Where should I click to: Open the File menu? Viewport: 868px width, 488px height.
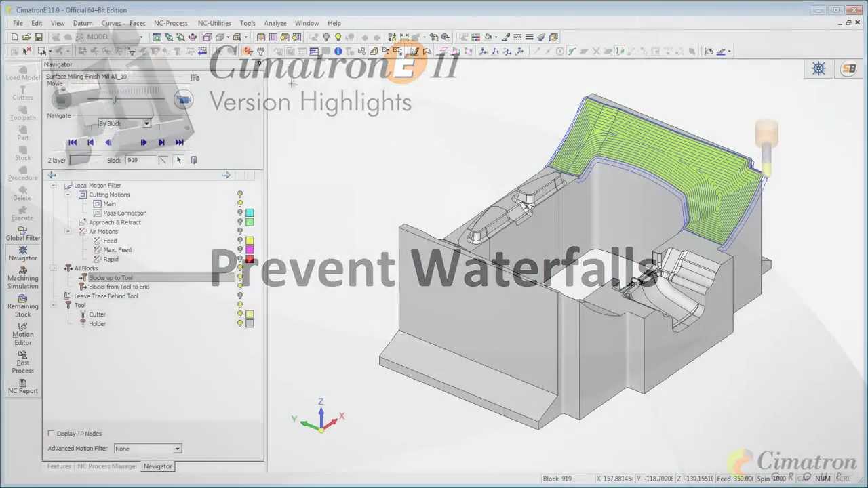point(18,23)
